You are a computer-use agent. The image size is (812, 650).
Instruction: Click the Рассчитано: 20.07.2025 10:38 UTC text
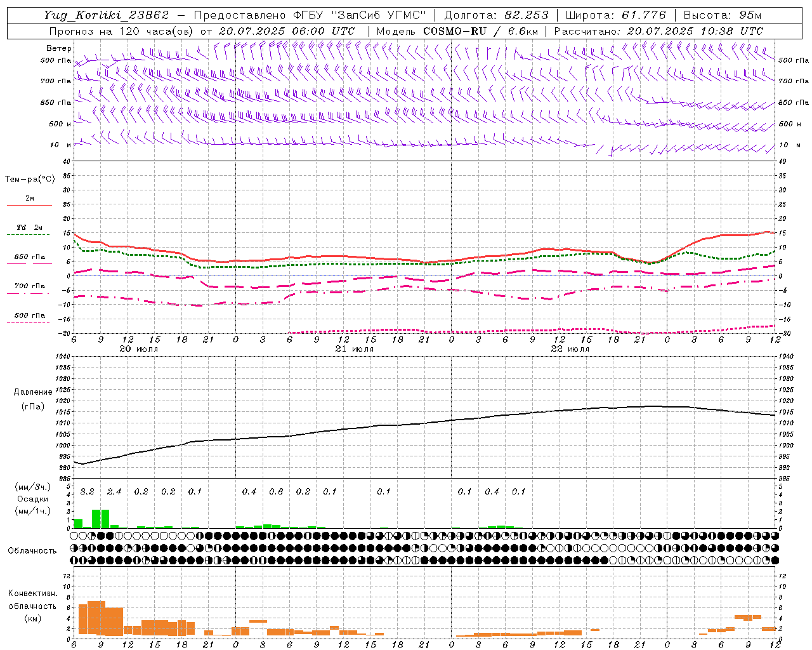pos(658,31)
